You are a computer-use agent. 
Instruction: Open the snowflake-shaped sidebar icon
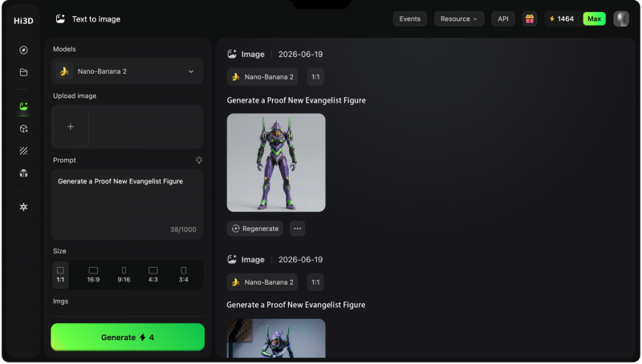point(24,207)
